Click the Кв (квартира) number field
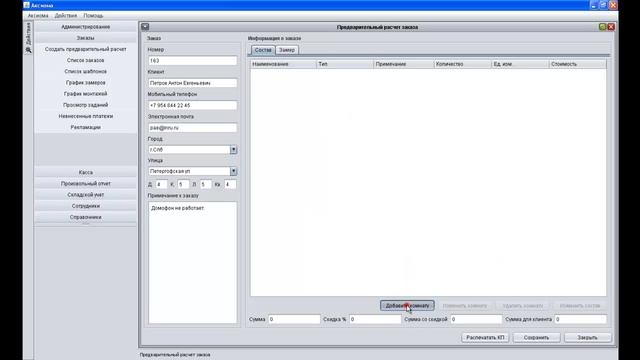 [x=230, y=184]
